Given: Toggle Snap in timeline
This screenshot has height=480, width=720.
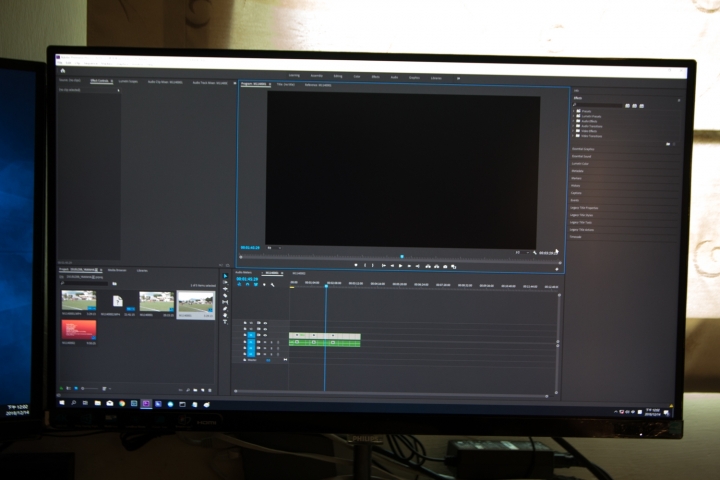Looking at the screenshot, I should [248, 285].
